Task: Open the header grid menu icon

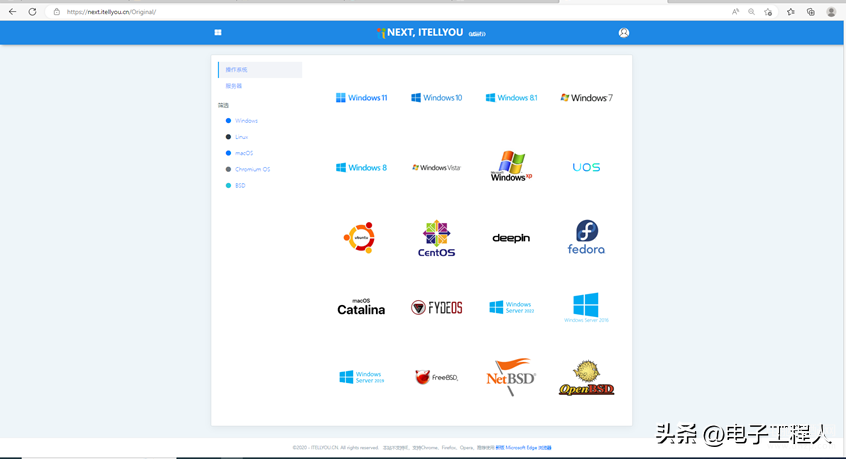Action: (x=218, y=33)
